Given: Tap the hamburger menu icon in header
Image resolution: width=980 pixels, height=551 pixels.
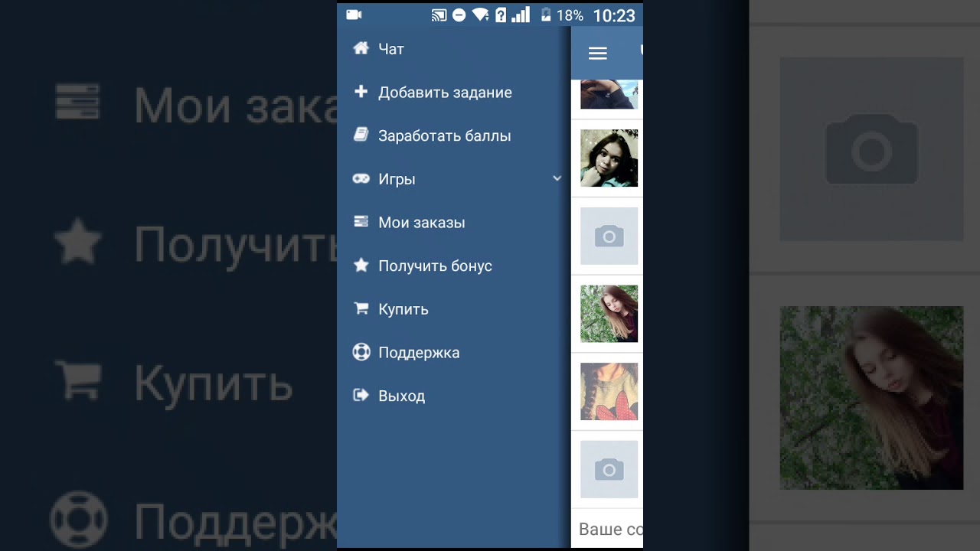Looking at the screenshot, I should click(598, 53).
